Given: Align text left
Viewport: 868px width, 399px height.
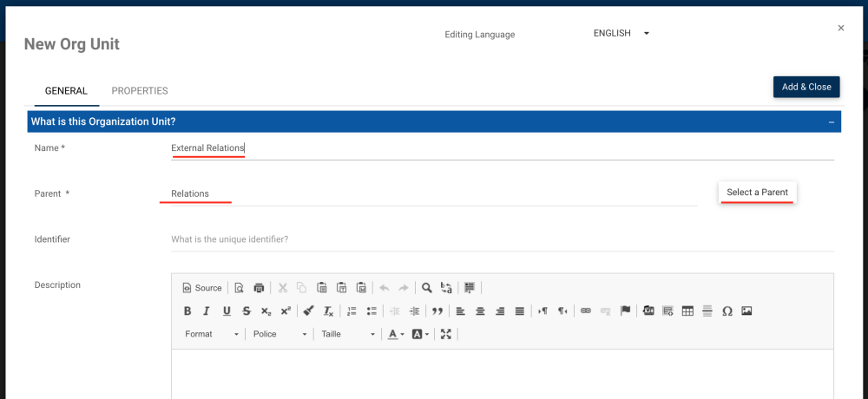Looking at the screenshot, I should [461, 311].
